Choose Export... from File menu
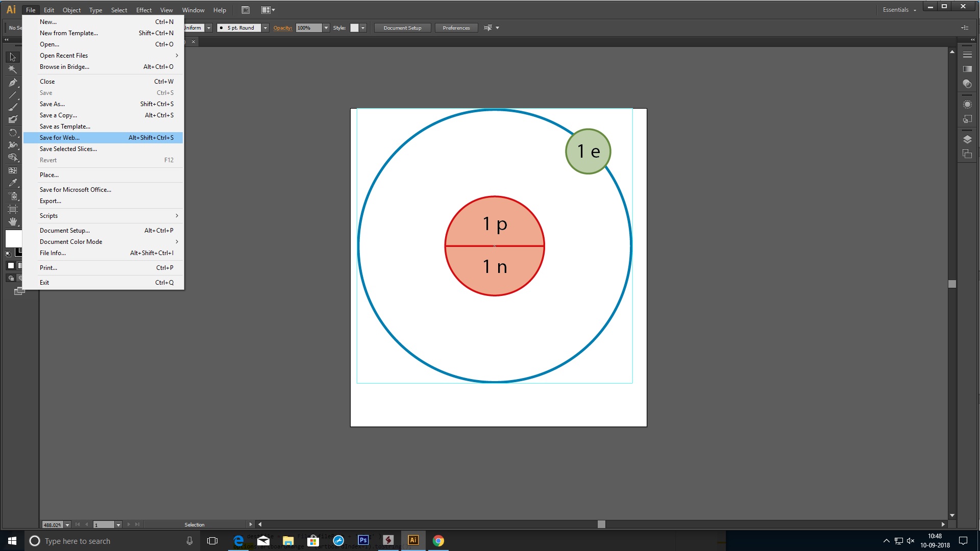 tap(103, 201)
